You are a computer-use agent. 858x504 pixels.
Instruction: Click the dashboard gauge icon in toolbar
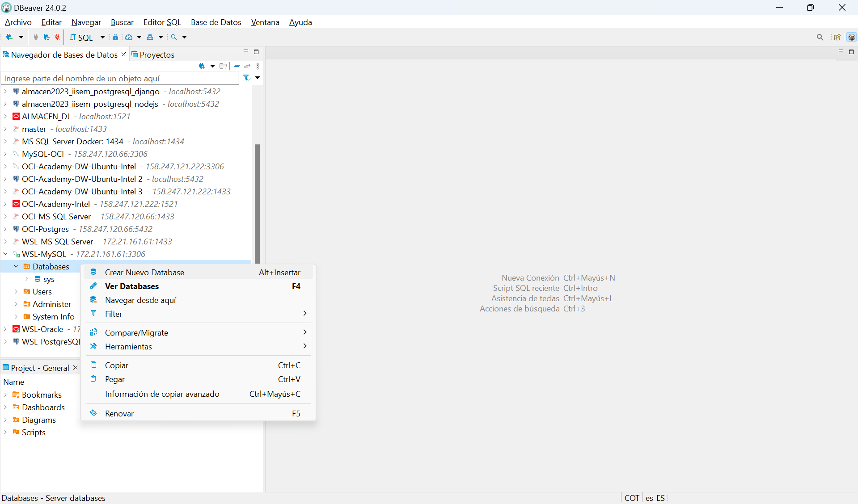click(129, 37)
